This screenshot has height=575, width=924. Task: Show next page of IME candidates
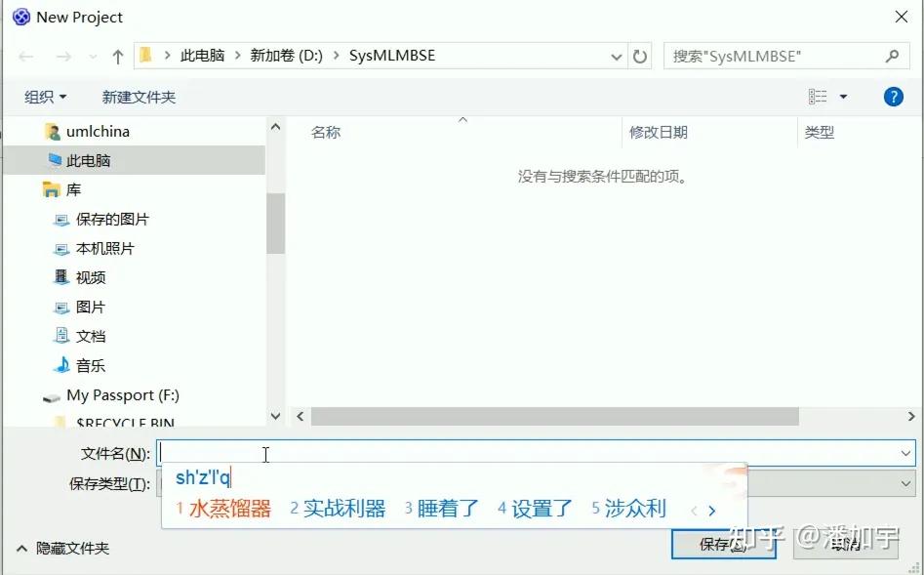click(710, 508)
